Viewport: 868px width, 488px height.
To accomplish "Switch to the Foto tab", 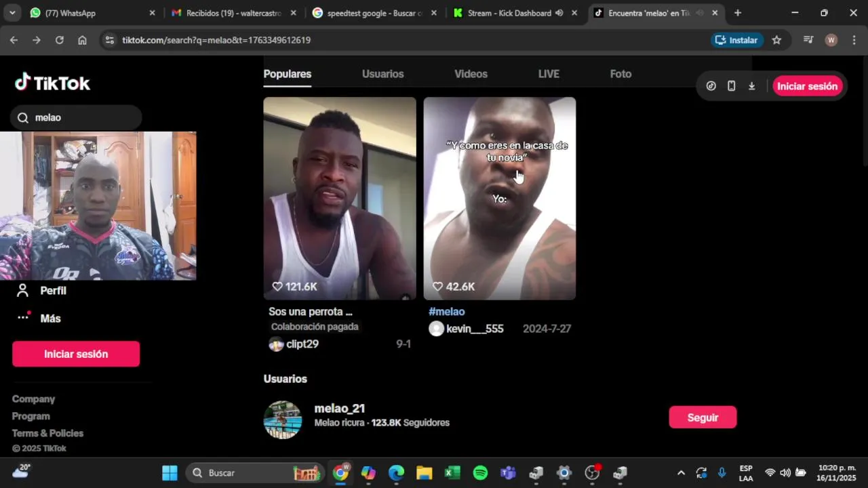I will tap(620, 74).
